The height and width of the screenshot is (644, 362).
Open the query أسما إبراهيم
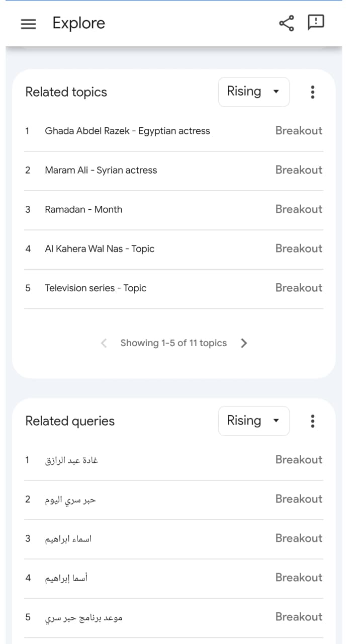point(66,578)
